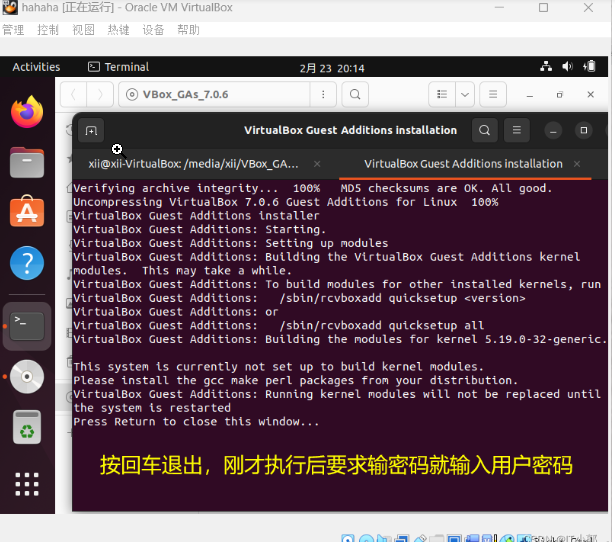Show applications grid
This screenshot has width=615, height=542.
coord(27,485)
